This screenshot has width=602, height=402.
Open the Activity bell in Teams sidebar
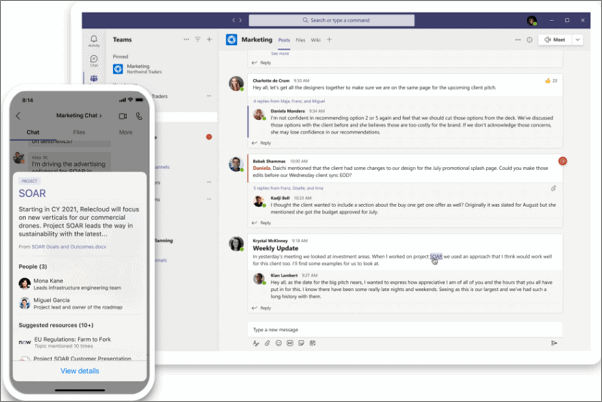point(94,41)
